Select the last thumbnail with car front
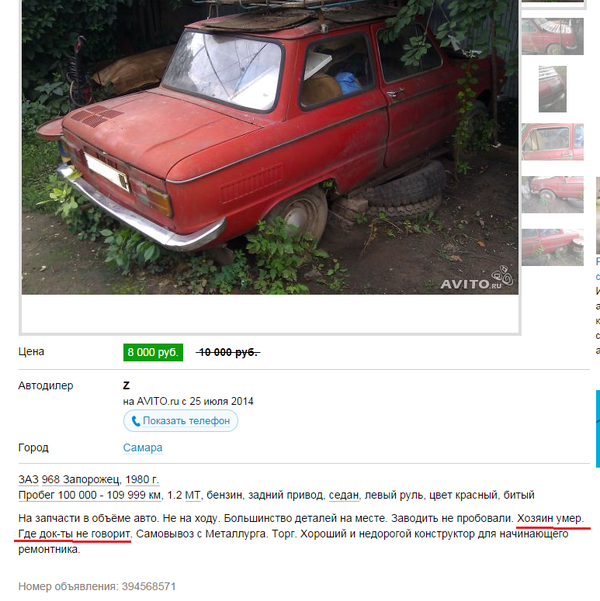The height and width of the screenshot is (601, 600). [x=552, y=247]
